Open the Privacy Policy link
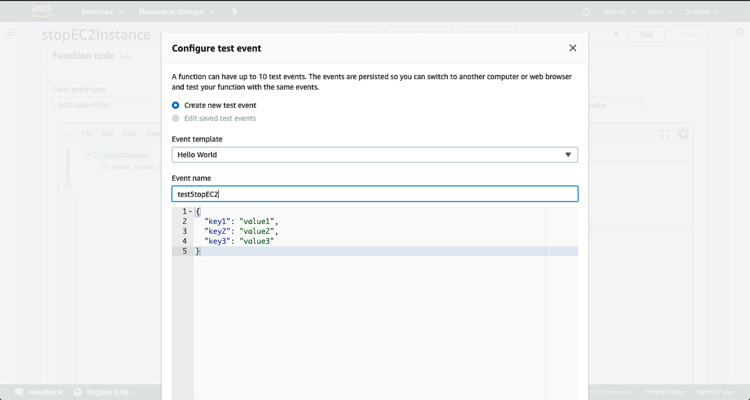 664,392
